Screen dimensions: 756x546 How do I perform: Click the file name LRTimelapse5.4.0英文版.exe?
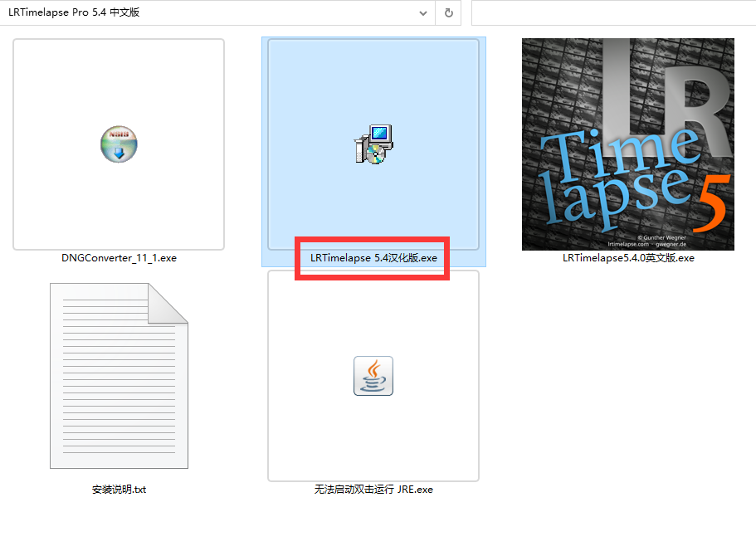(628, 258)
